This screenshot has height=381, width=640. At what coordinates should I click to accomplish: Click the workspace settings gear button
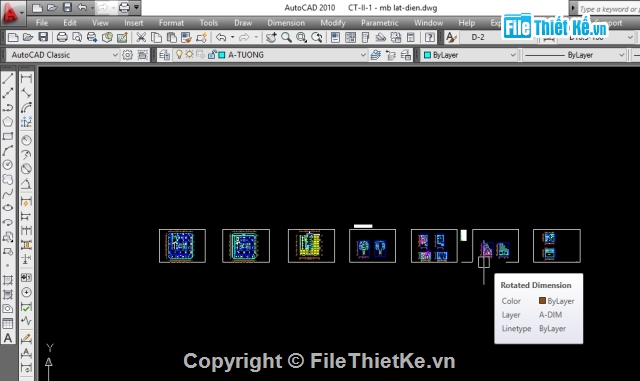click(127, 55)
